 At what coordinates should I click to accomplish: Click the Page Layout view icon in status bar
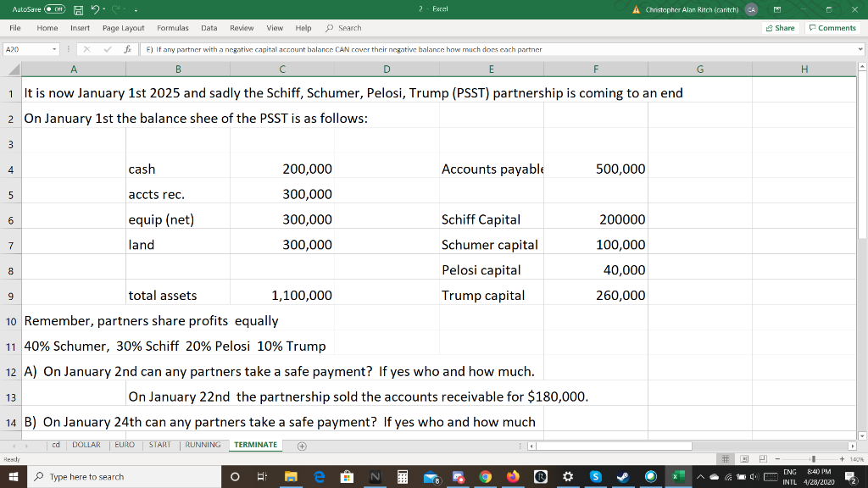pyautogui.click(x=744, y=458)
